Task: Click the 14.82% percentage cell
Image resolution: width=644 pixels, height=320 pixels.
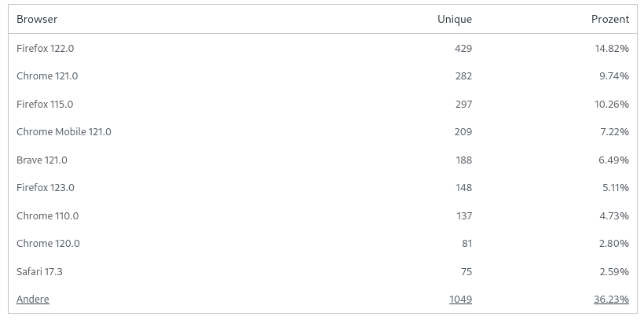Action: [612, 49]
